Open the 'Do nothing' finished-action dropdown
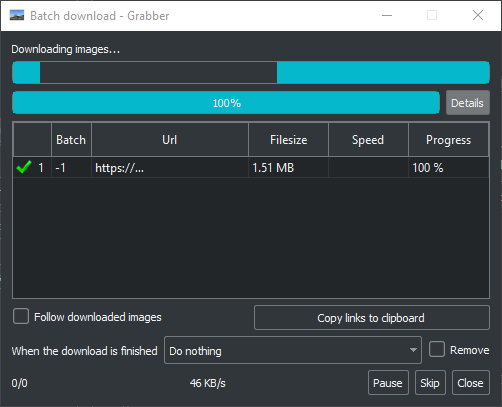The image size is (502, 407). pyautogui.click(x=293, y=350)
